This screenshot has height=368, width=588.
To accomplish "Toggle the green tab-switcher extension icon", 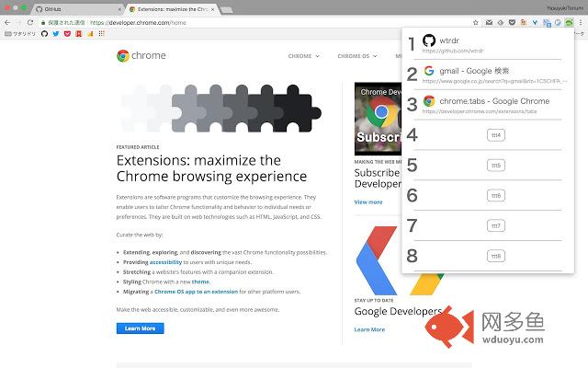I will (570, 22).
